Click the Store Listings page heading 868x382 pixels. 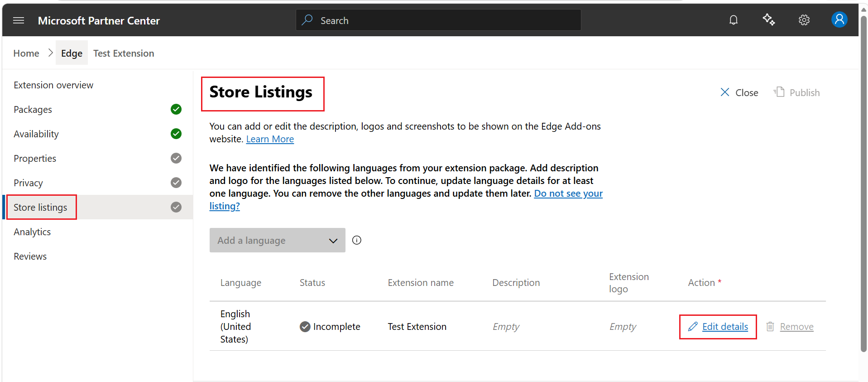(x=261, y=92)
